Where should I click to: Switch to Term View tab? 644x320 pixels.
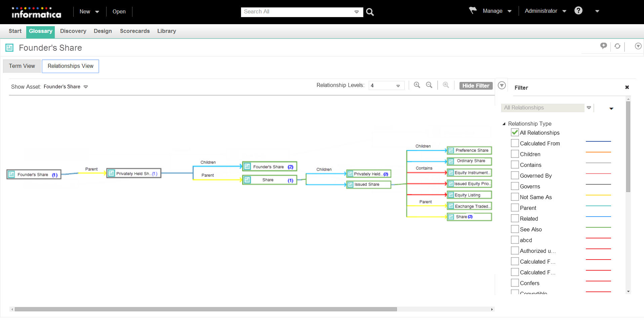point(22,66)
